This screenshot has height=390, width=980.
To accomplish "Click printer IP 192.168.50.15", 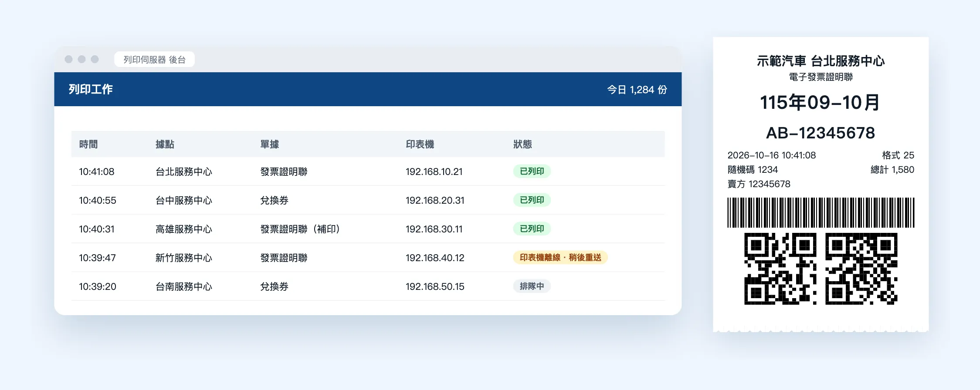I will [435, 286].
